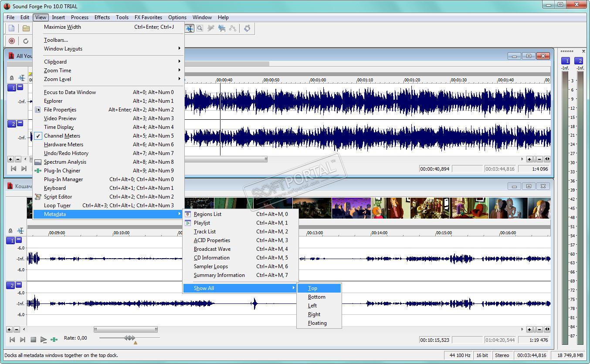Click the first-right video thumbnail of blonde woman
Screen dimensions: 590x364
539,208
